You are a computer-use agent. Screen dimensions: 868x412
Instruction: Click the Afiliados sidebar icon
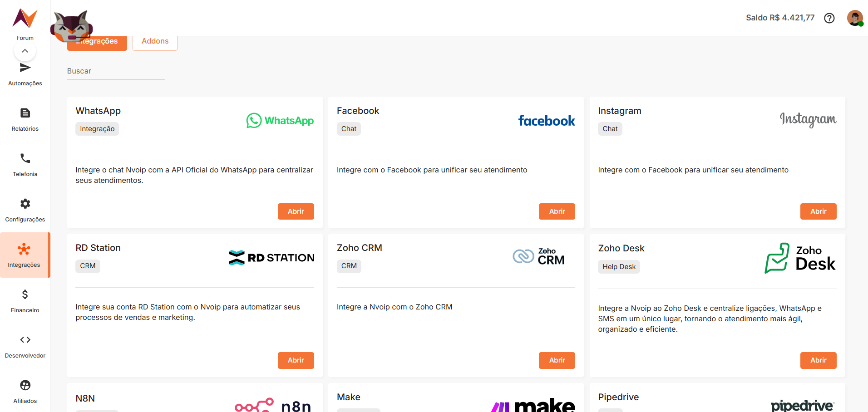coord(25,385)
